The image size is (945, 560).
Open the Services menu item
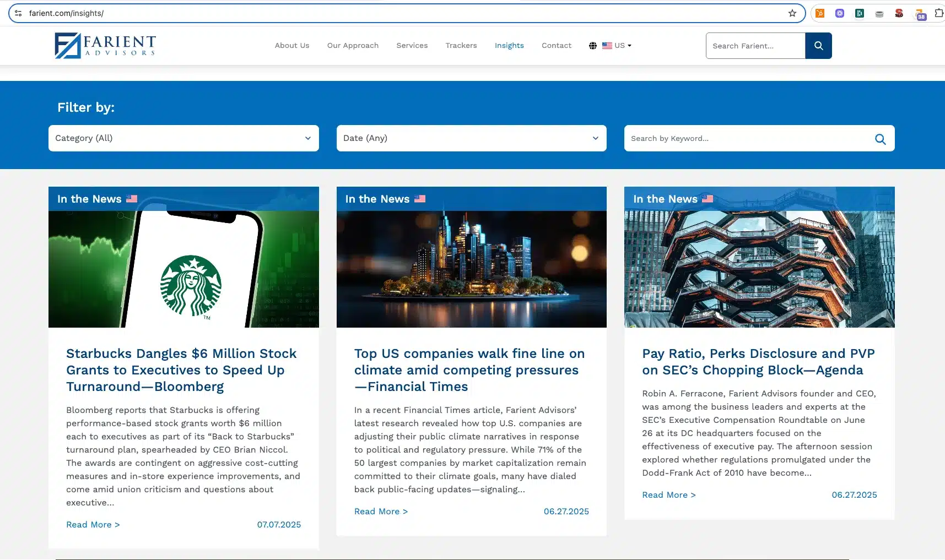coord(412,46)
